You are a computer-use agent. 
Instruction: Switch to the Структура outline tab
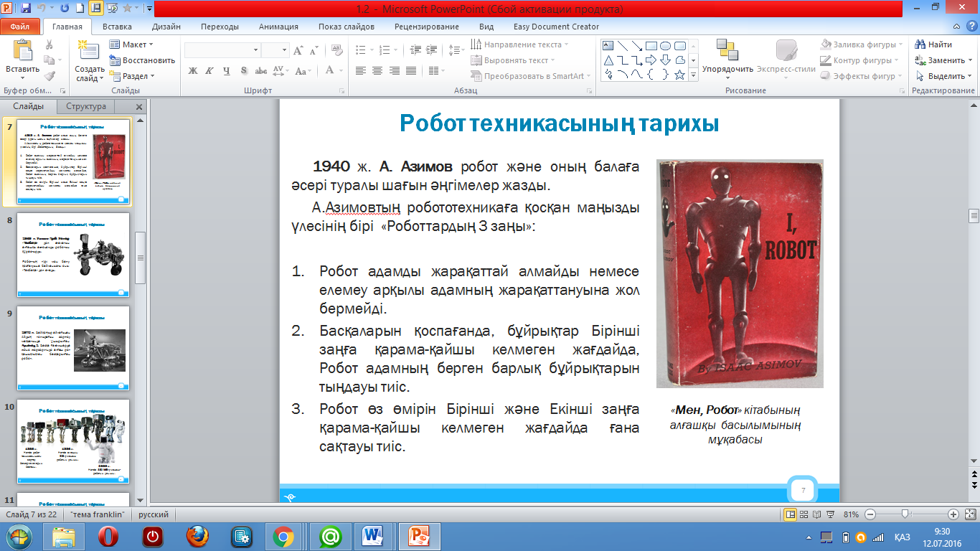(x=86, y=106)
